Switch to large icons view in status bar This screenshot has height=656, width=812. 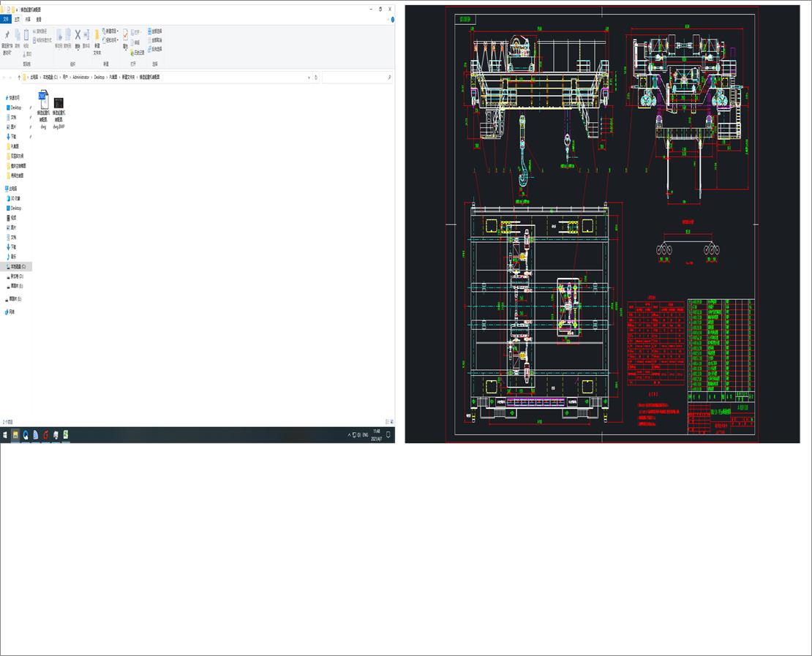point(392,421)
